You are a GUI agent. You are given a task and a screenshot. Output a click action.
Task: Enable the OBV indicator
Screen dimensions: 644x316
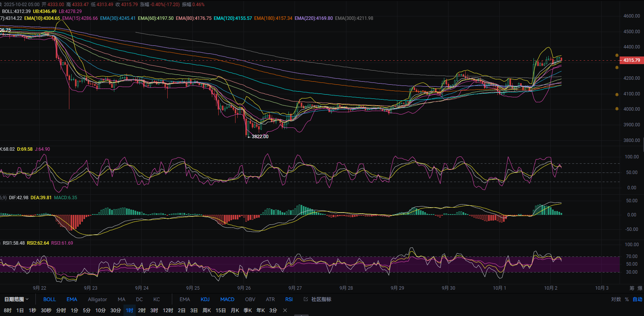coord(250,299)
